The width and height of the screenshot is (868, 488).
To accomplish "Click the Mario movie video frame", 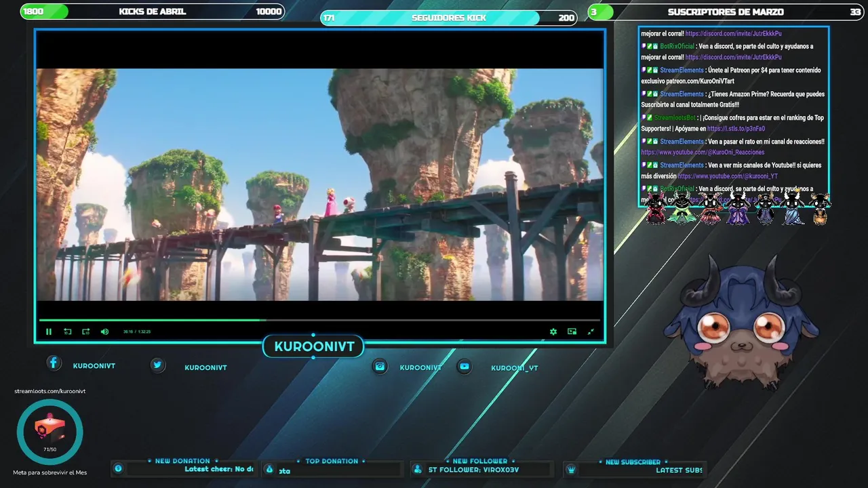I will [319, 184].
